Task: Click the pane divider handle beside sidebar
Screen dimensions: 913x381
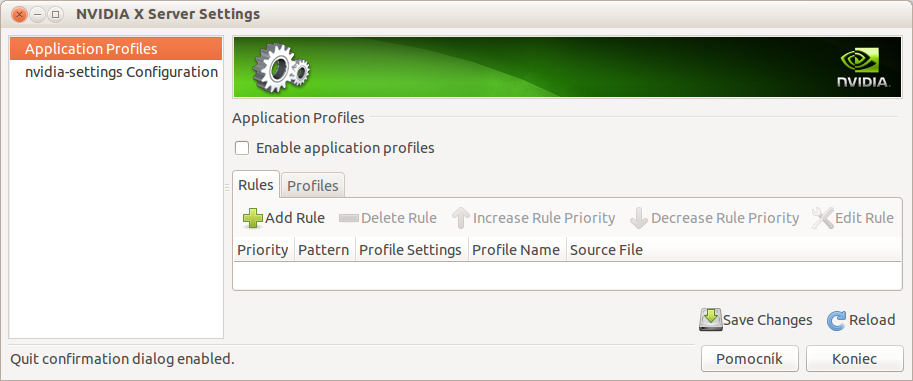Action: (227, 187)
